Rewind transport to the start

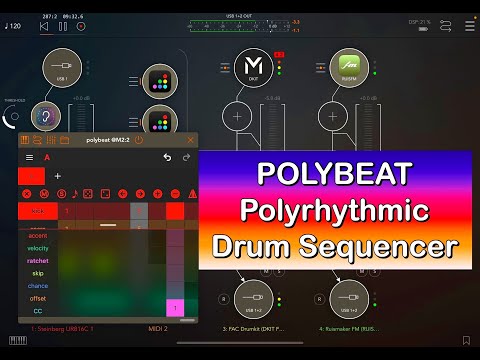tap(44, 26)
